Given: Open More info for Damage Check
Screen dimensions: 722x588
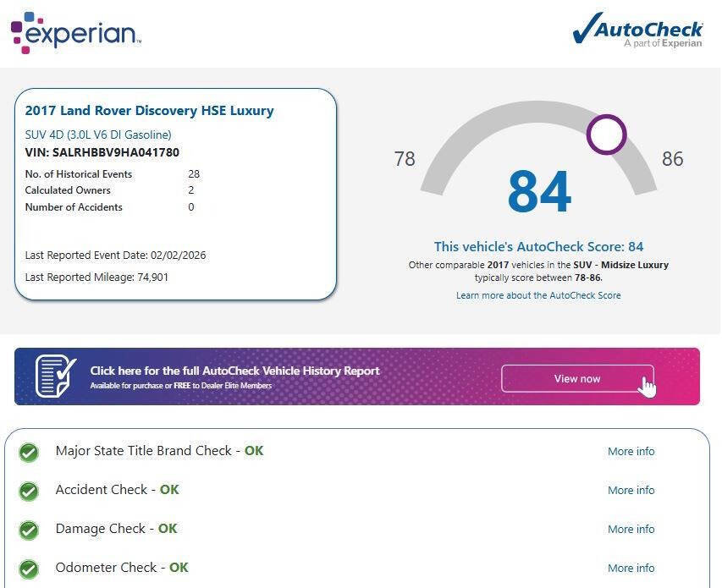Looking at the screenshot, I should (631, 530).
